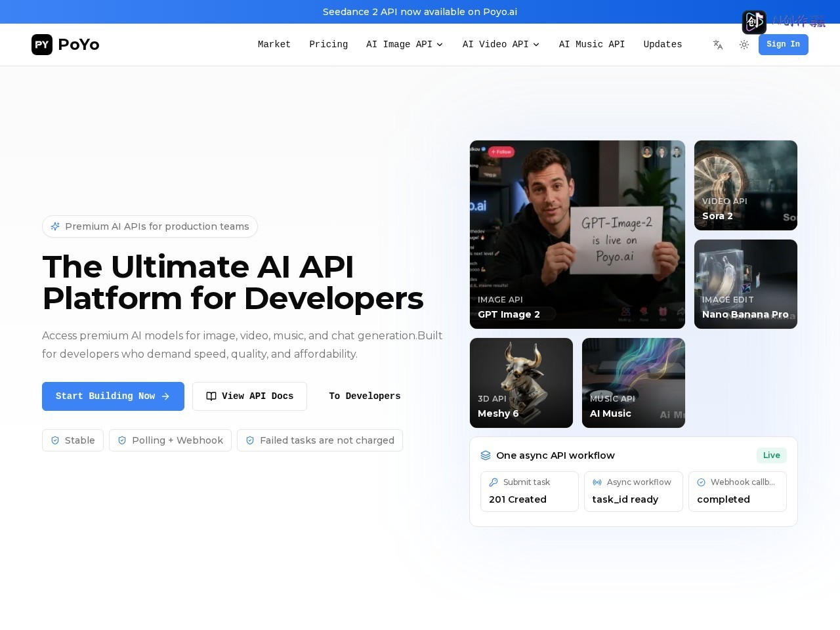
Task: Expand the AI Video API dropdown chevron
Action: pos(536,45)
